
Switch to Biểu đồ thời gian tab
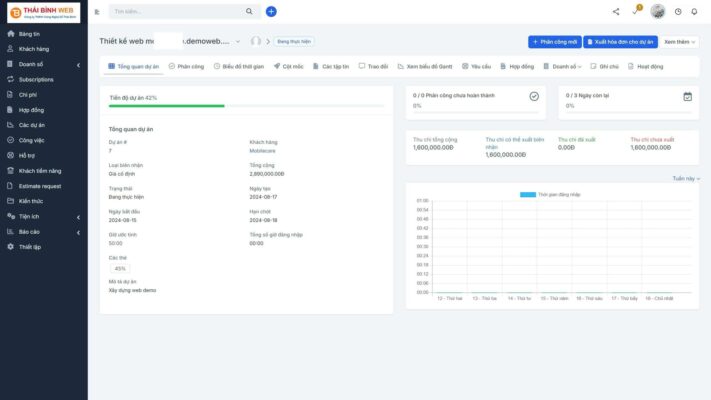tap(239, 66)
